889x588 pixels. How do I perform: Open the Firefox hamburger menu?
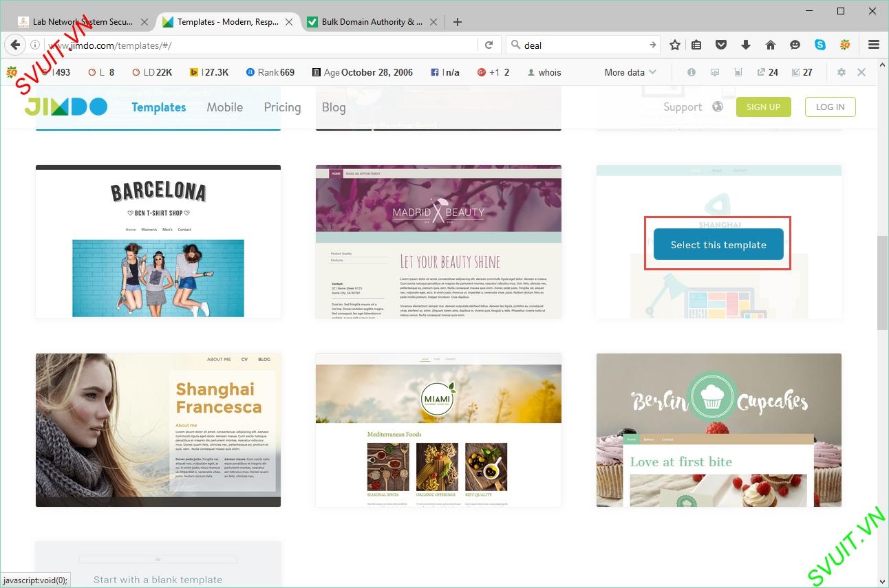(x=874, y=45)
